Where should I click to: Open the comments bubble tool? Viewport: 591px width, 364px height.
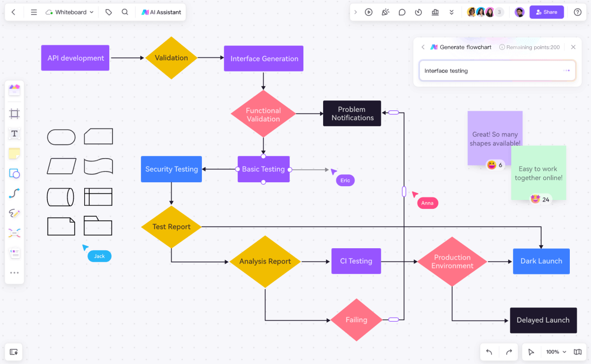click(402, 12)
